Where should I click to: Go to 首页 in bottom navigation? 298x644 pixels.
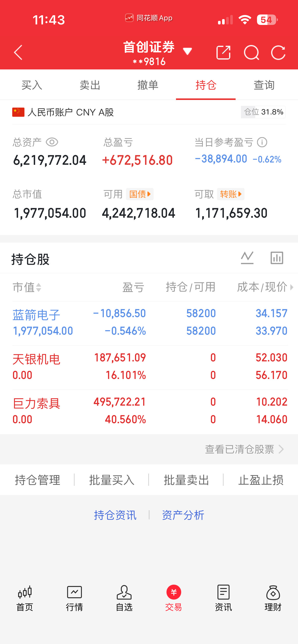pos(25,598)
